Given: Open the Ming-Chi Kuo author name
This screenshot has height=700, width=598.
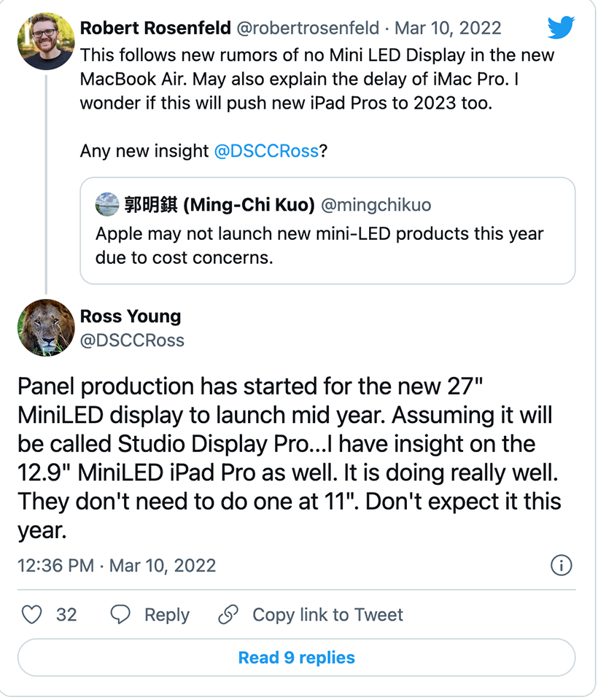Looking at the screenshot, I should 220,205.
